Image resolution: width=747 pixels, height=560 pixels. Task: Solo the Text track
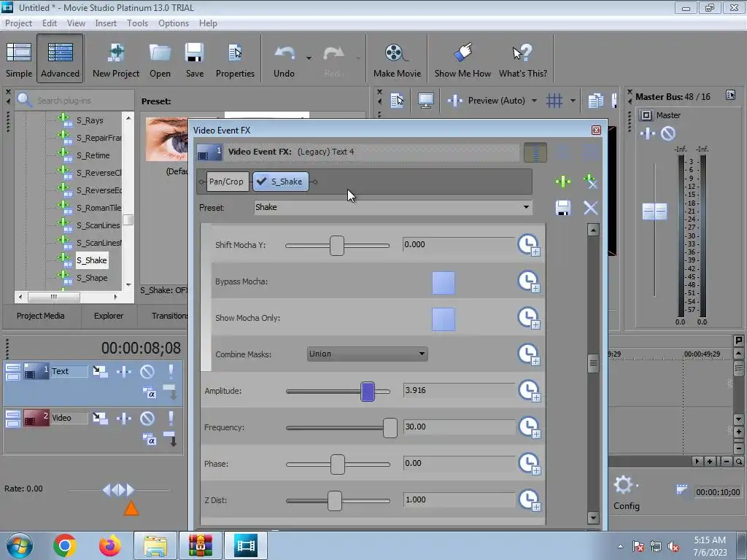tap(171, 371)
